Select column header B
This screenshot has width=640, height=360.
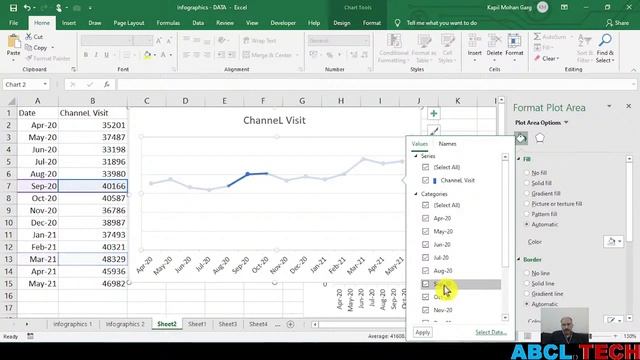pyautogui.click(x=93, y=101)
